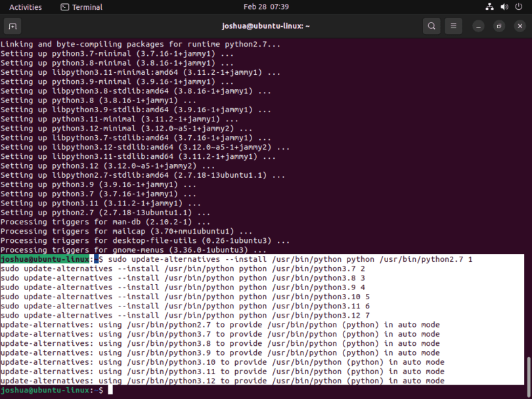The width and height of the screenshot is (532, 399).
Task: Click Activities in the top-left corner
Action: click(x=24, y=7)
